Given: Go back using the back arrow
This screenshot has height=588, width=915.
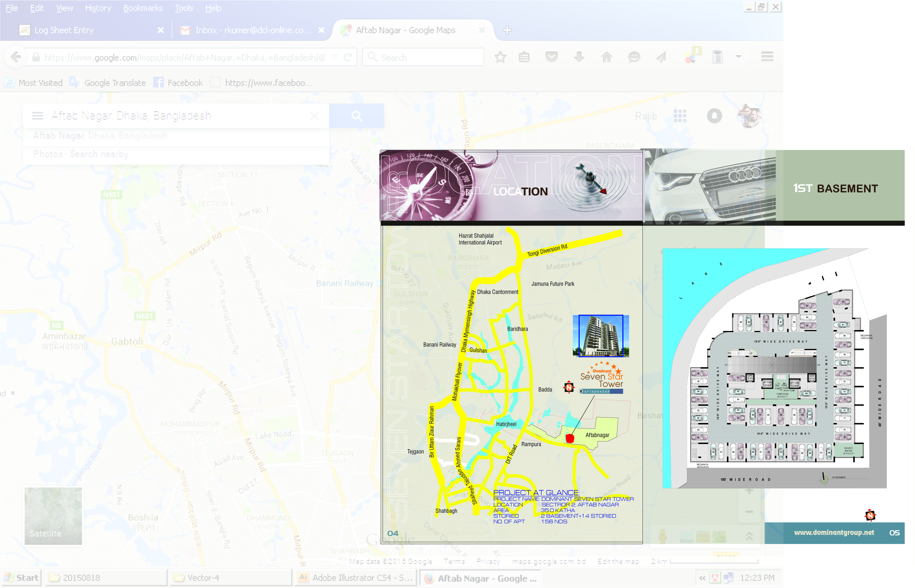Looking at the screenshot, I should pos(16,57).
